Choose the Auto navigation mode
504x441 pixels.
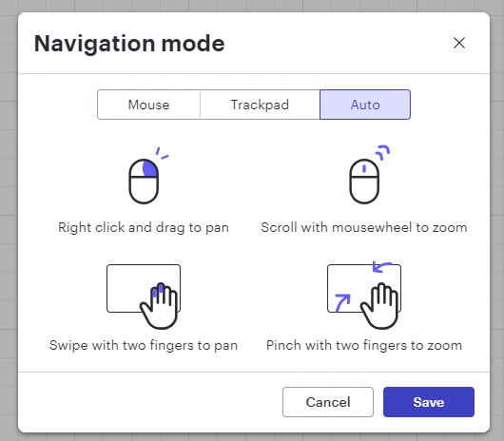pyautogui.click(x=365, y=105)
